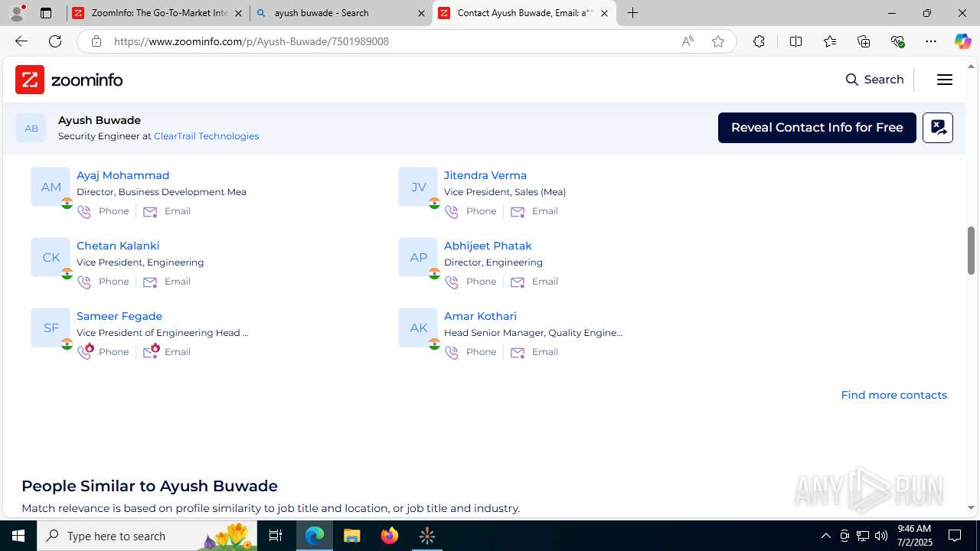Enable Split screen view

point(795,41)
